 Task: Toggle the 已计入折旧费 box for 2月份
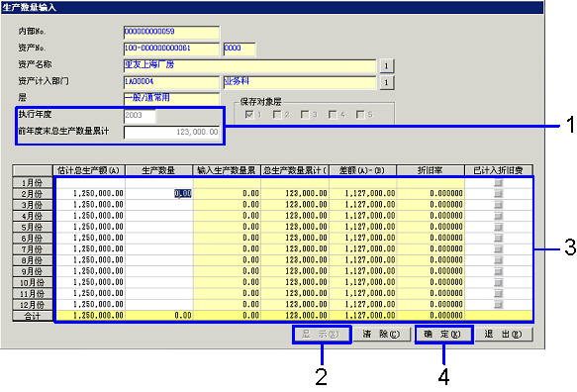[498, 194]
